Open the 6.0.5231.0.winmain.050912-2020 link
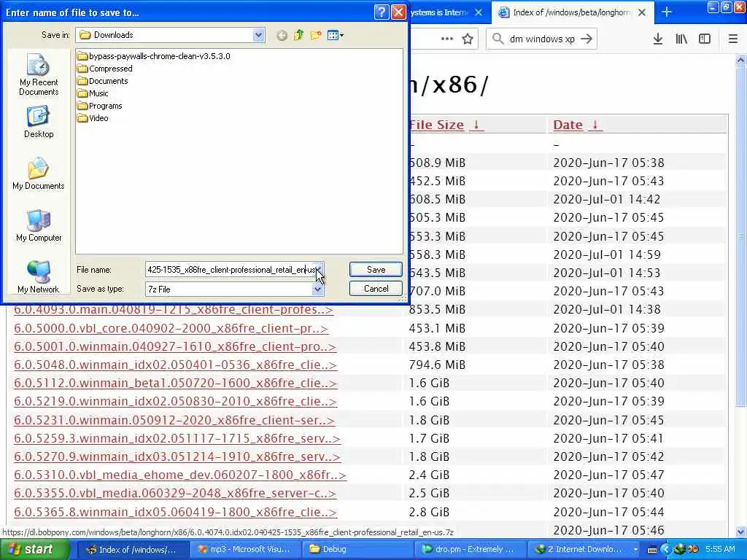747x560 pixels. pos(174,420)
